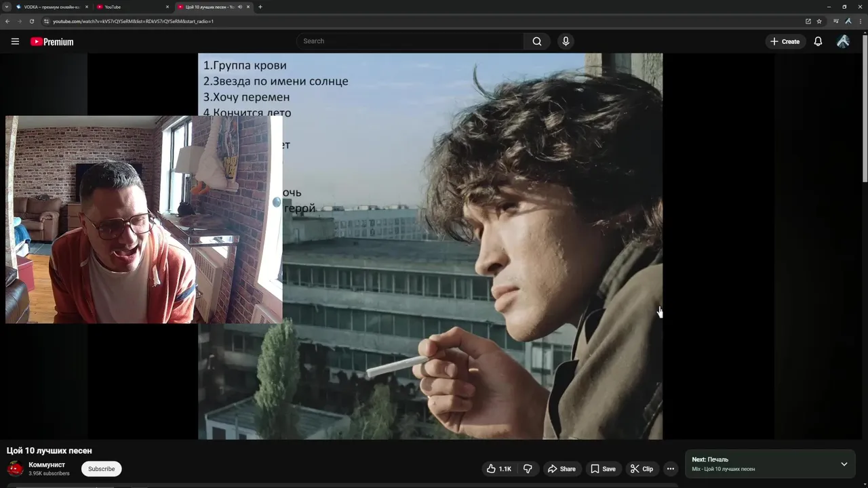Open new browser tab with plus
868x488 pixels.
coord(260,7)
